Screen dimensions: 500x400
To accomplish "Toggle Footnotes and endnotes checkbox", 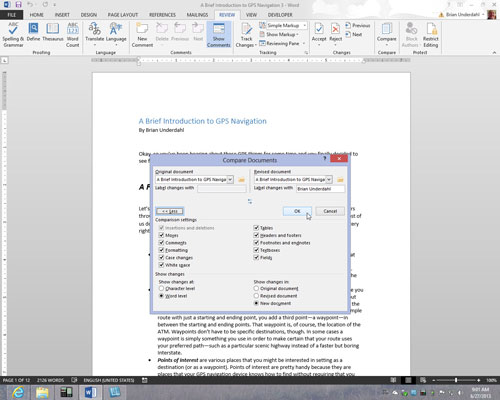I will pos(256,242).
